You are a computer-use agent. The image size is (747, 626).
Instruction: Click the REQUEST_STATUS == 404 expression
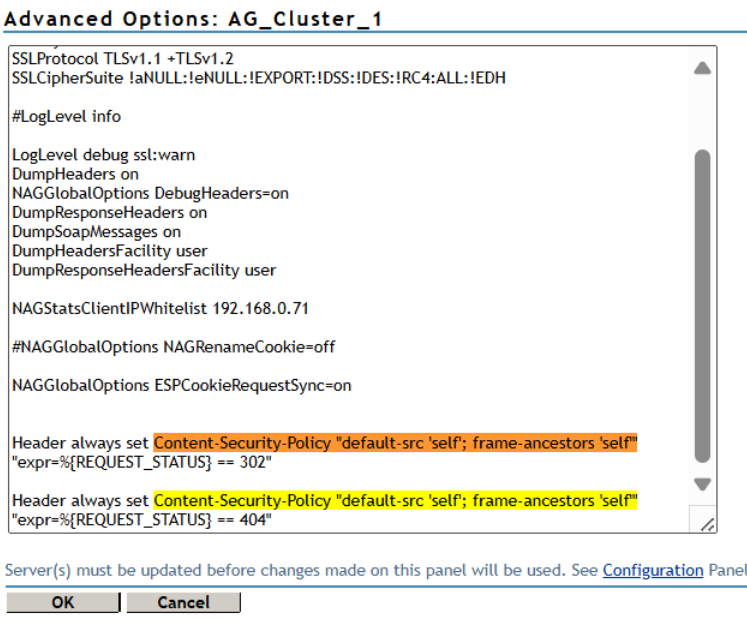coord(141,519)
